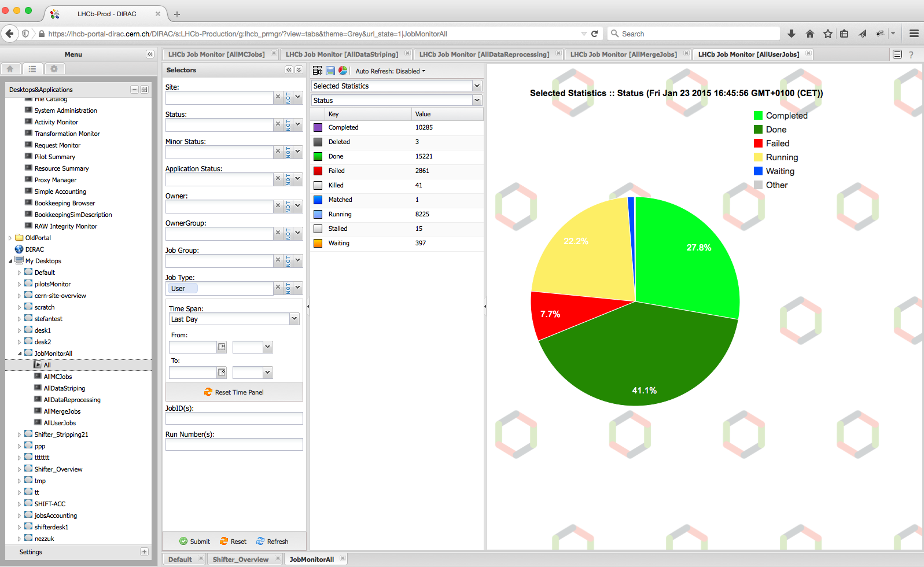The image size is (924, 567).
Task: Clear the Job Type selector with X
Action: pos(278,288)
